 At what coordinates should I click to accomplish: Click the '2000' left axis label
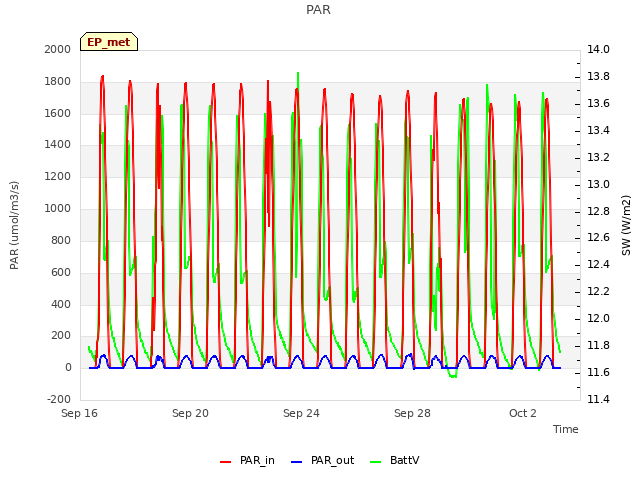58,49
